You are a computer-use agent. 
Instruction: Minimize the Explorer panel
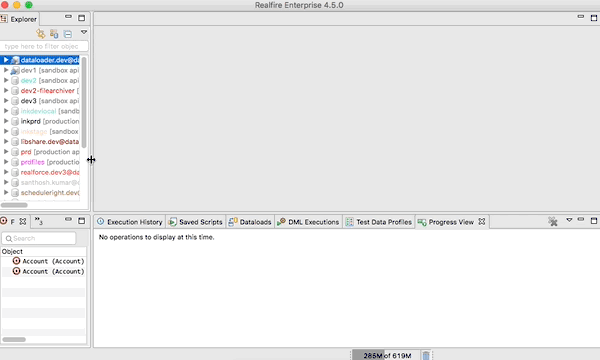pyautogui.click(x=68, y=16)
